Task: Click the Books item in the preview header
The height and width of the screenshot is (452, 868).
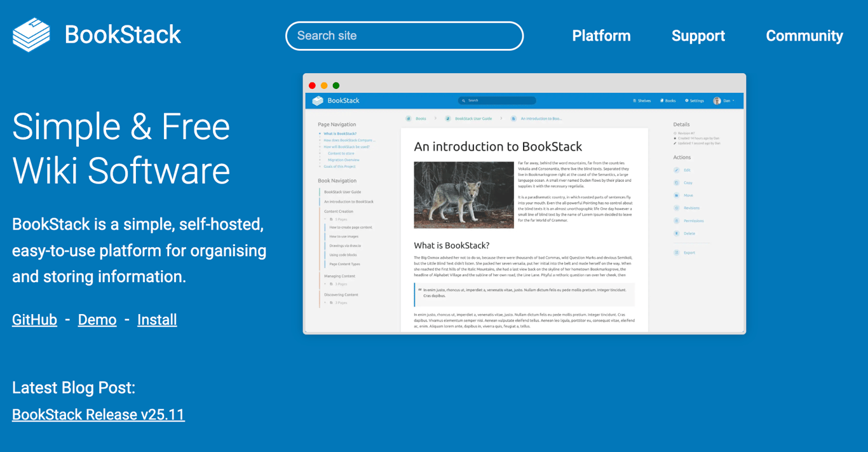Action: pos(668,100)
